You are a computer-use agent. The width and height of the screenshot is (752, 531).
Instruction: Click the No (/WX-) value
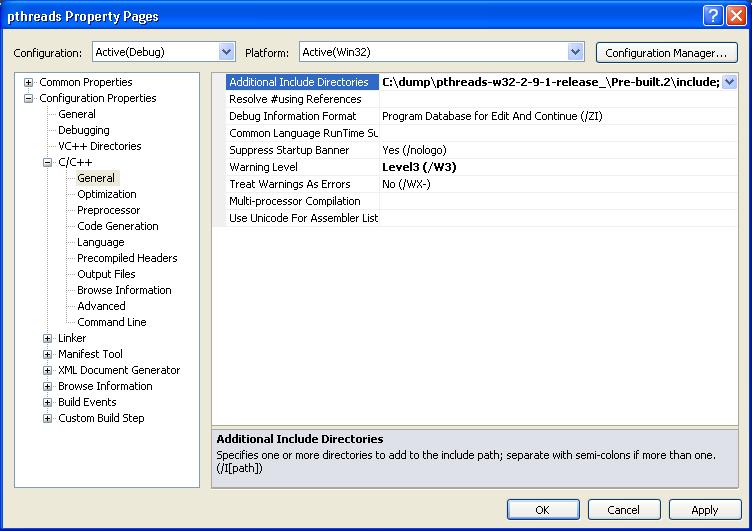pyautogui.click(x=406, y=184)
